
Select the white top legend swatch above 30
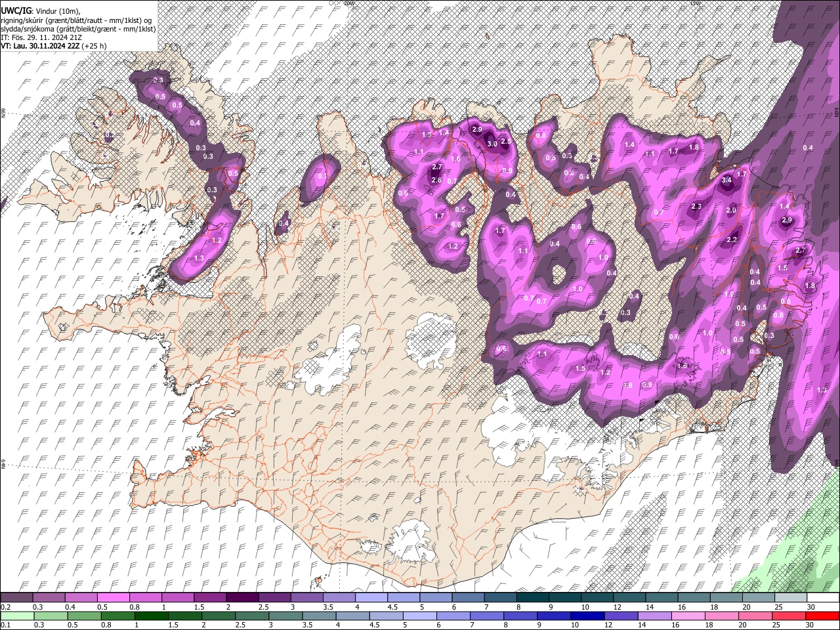[824, 598]
